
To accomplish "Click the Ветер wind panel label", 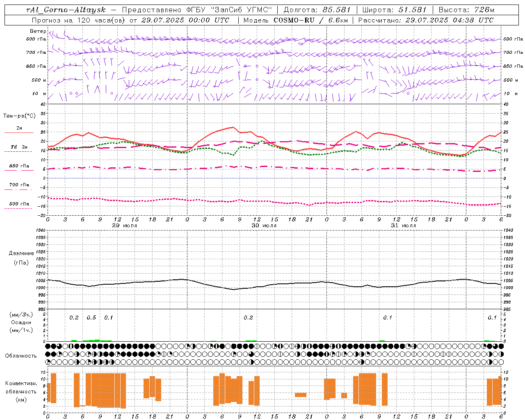I will pyautogui.click(x=38, y=31).
